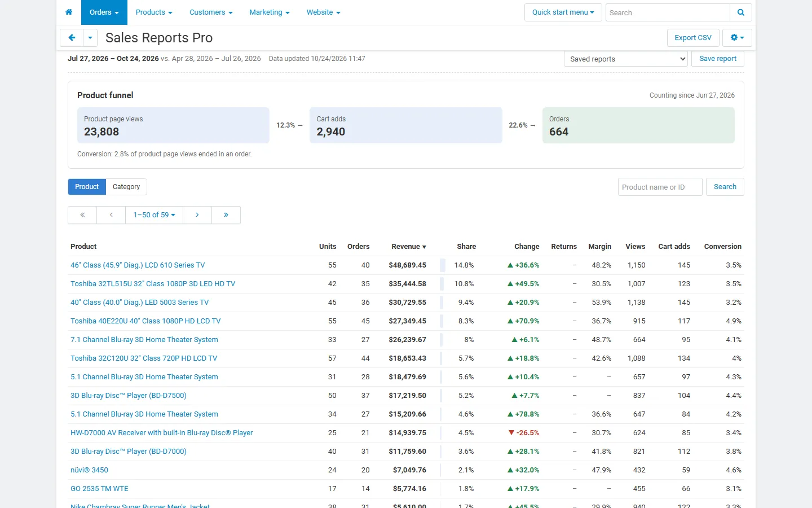Viewport: 812px width, 508px height.
Task: Sort by the Margin column header
Action: pos(599,247)
